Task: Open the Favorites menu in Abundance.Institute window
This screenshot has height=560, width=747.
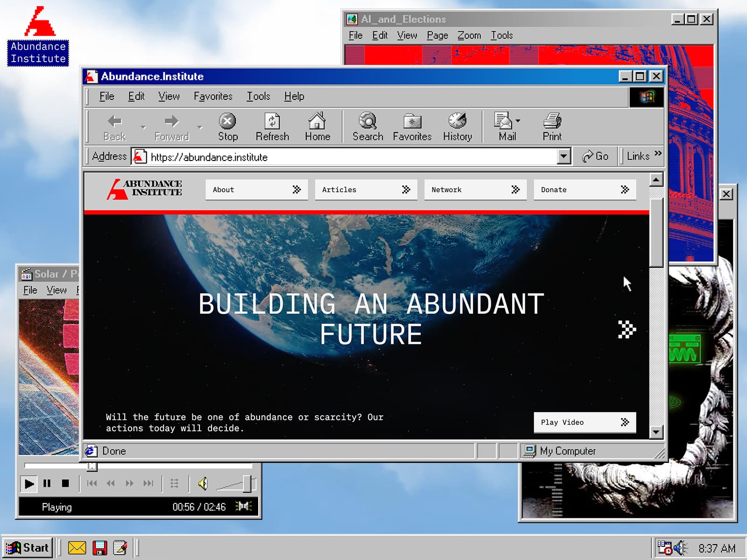Action: point(213,96)
